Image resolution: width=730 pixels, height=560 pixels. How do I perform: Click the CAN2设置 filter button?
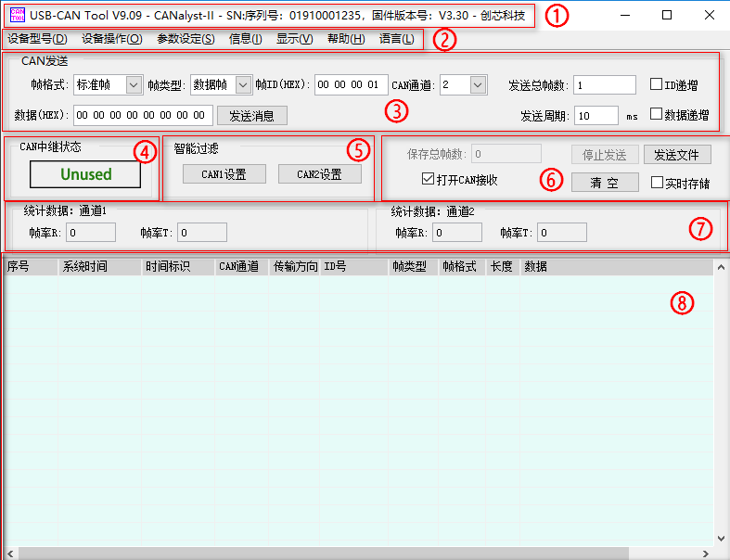pyautogui.click(x=319, y=174)
